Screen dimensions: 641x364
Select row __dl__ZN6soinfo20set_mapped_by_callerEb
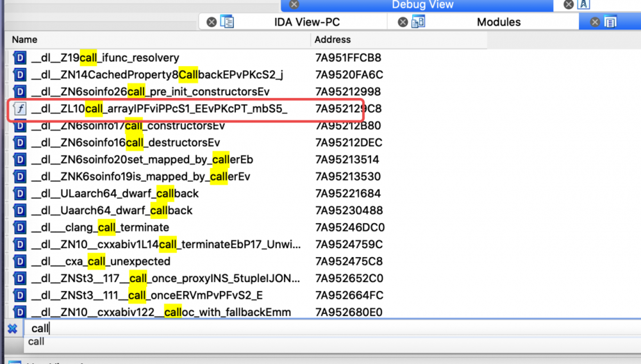click(x=142, y=160)
